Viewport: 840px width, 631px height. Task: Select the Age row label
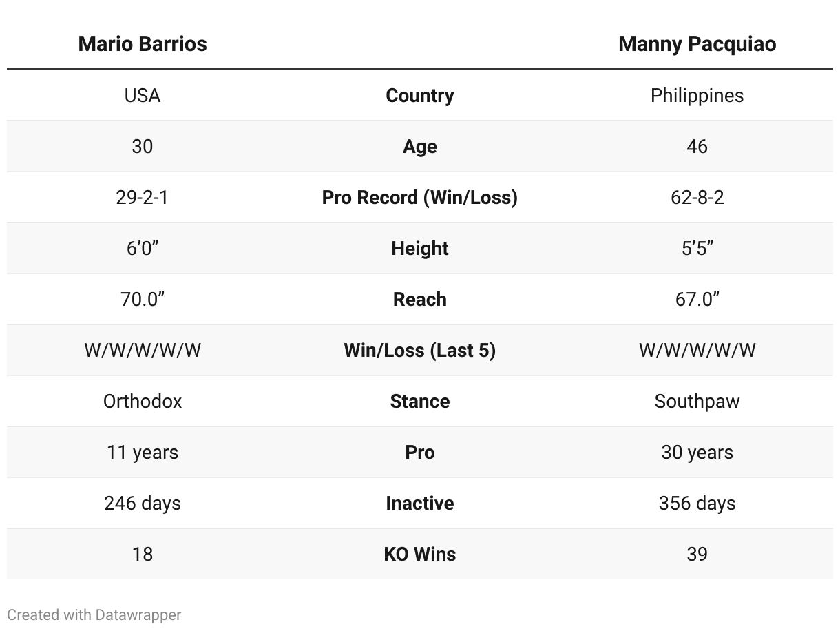click(x=420, y=146)
